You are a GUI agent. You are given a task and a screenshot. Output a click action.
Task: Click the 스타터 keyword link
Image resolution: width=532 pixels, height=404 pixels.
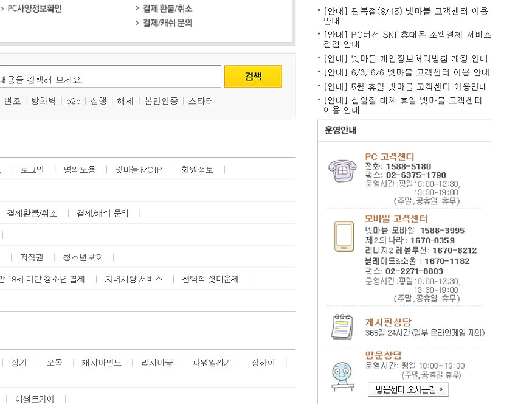[x=201, y=101]
